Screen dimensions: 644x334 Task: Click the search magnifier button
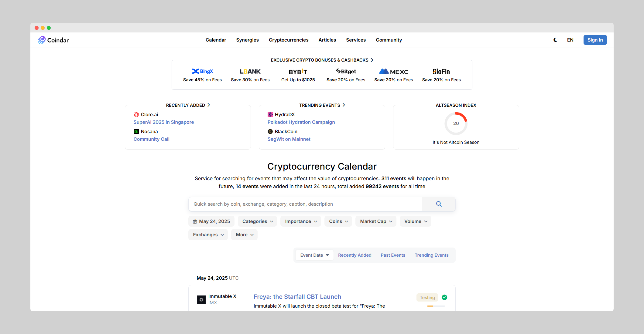439,204
